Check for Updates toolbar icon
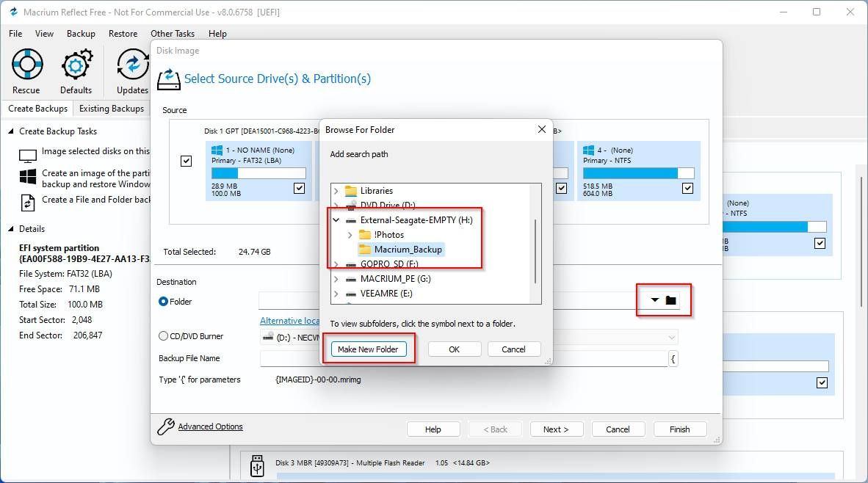 (x=132, y=65)
